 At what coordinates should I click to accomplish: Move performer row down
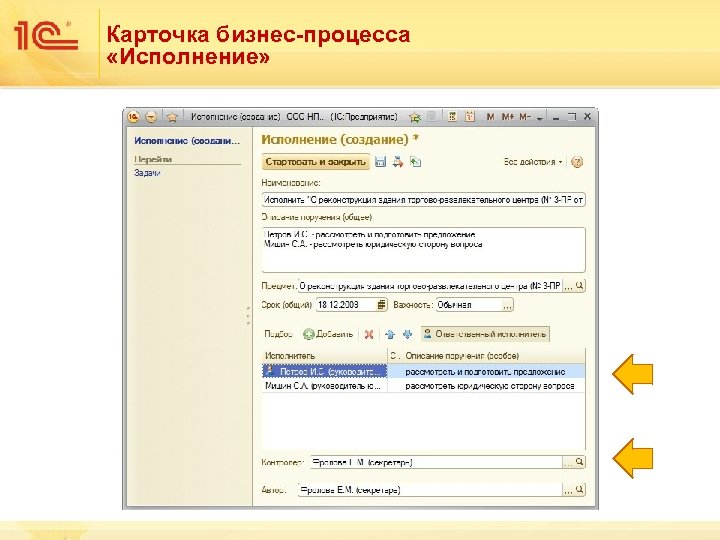pos(407,334)
